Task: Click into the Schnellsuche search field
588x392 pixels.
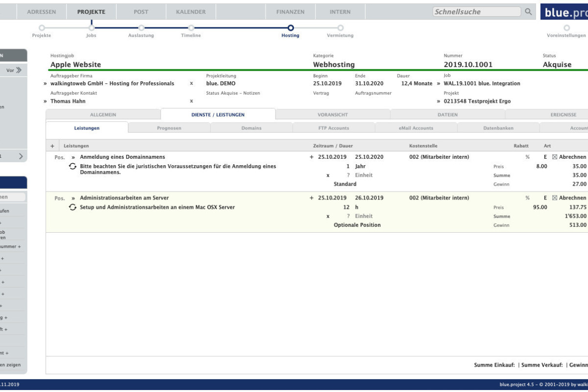Action: click(x=476, y=12)
